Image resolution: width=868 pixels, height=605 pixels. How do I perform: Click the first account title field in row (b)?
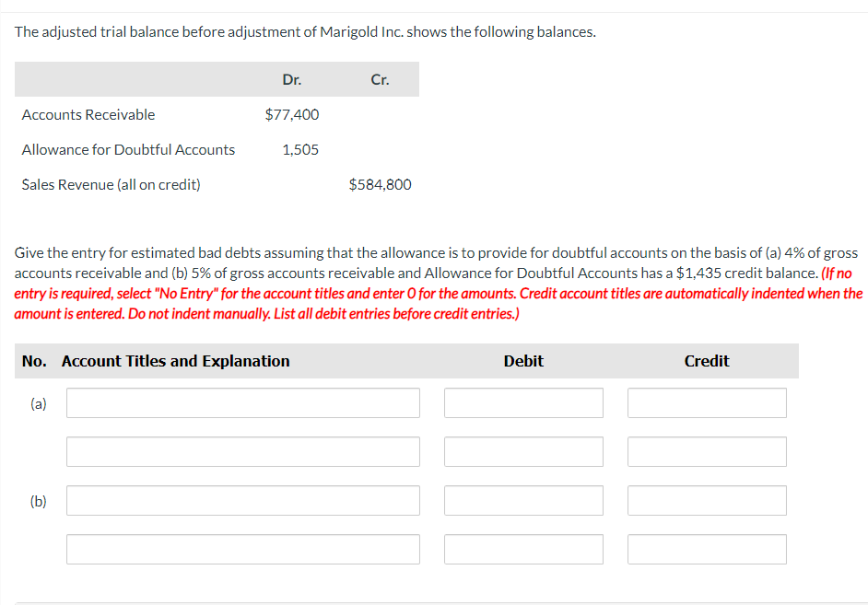pyautogui.click(x=242, y=500)
